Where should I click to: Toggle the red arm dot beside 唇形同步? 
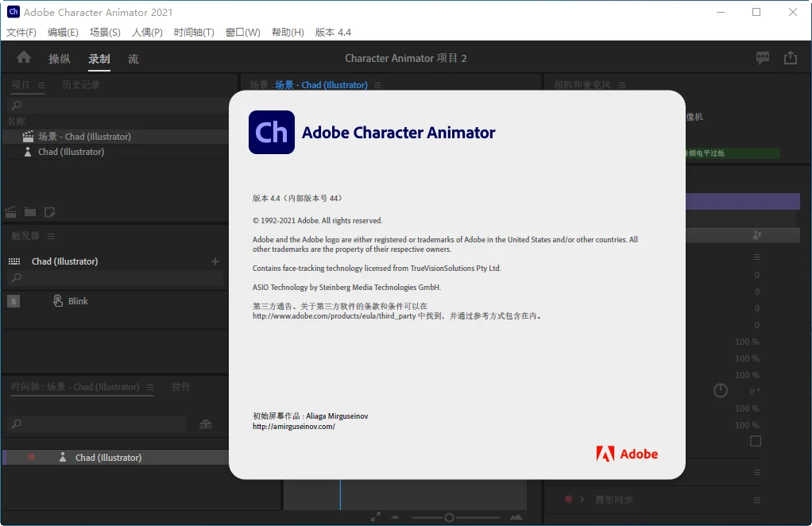[568, 500]
